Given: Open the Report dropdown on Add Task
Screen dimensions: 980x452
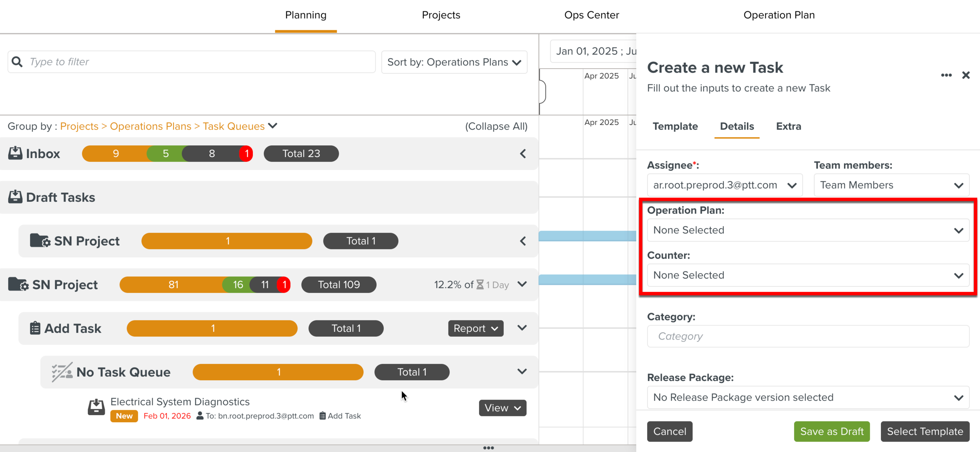Looking at the screenshot, I should tap(475, 329).
